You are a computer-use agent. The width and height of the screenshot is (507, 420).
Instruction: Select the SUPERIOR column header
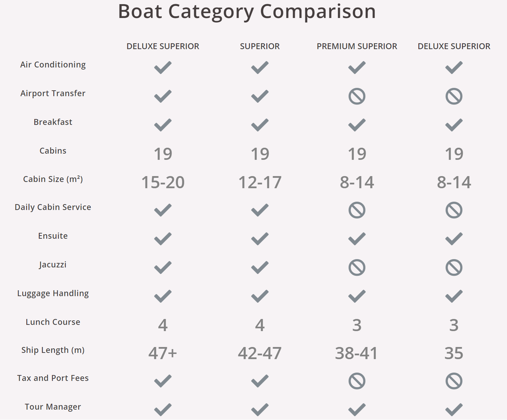(x=260, y=46)
